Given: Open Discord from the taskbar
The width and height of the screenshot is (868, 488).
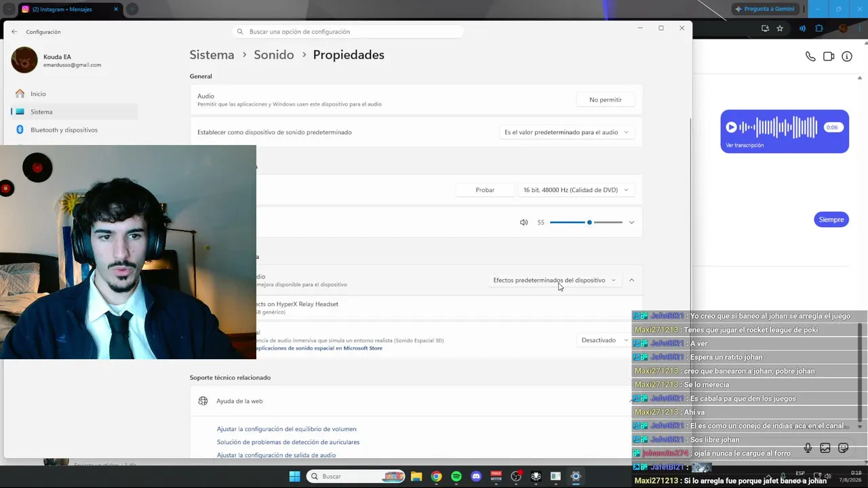Looking at the screenshot, I should (x=476, y=476).
